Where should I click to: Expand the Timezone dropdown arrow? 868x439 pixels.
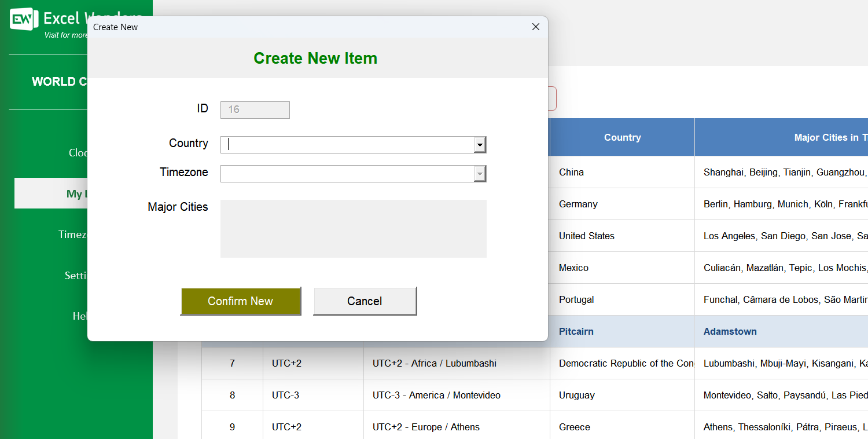[x=480, y=174]
